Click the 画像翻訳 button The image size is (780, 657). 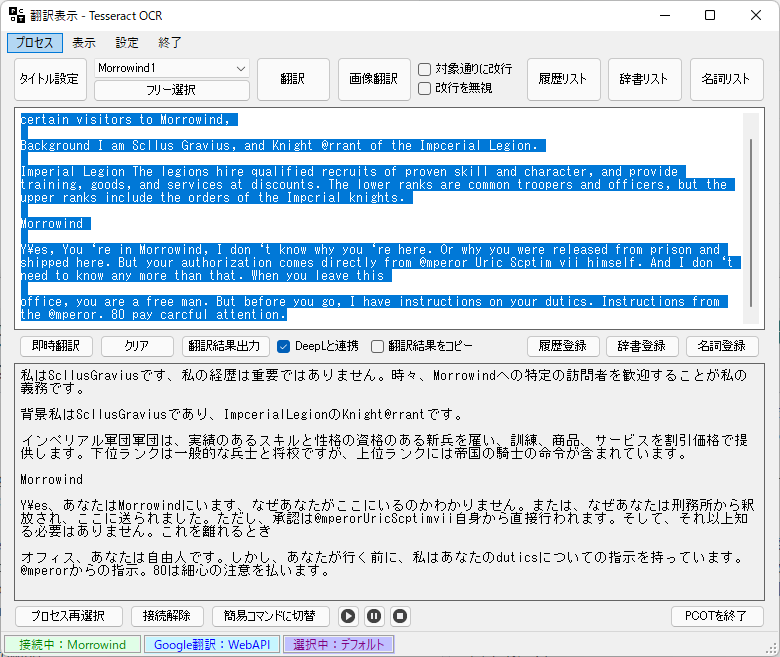(374, 79)
